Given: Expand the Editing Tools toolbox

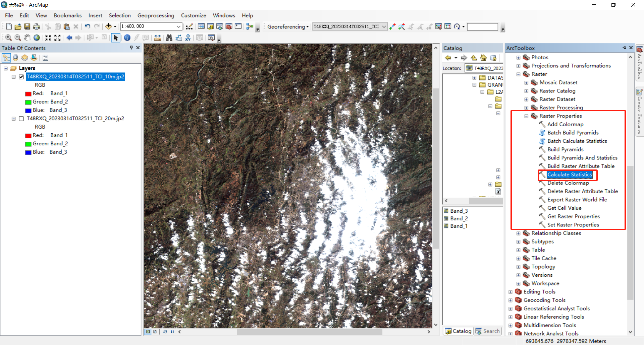Looking at the screenshot, I should [511, 292].
